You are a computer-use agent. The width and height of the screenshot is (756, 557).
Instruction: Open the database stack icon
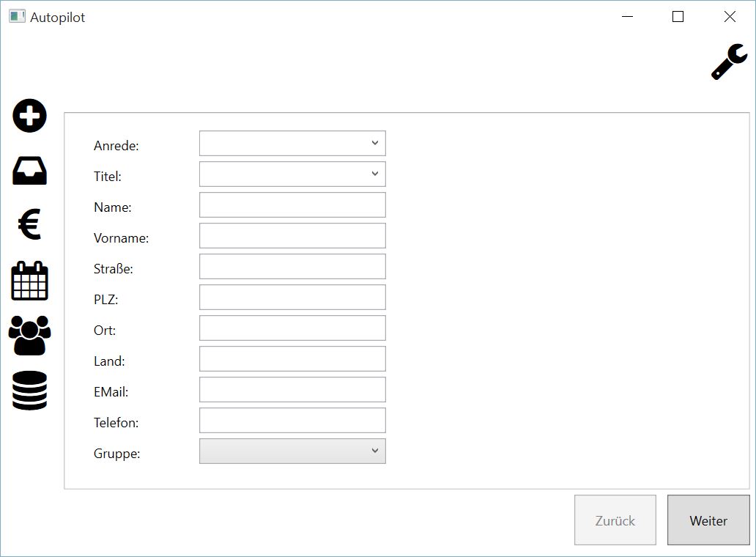click(x=29, y=391)
